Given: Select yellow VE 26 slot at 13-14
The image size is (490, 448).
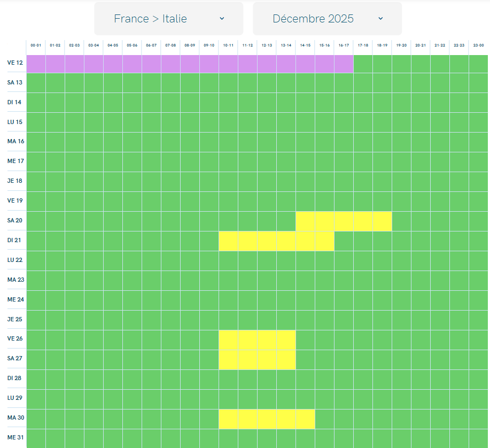Looking at the screenshot, I should click(x=286, y=339).
